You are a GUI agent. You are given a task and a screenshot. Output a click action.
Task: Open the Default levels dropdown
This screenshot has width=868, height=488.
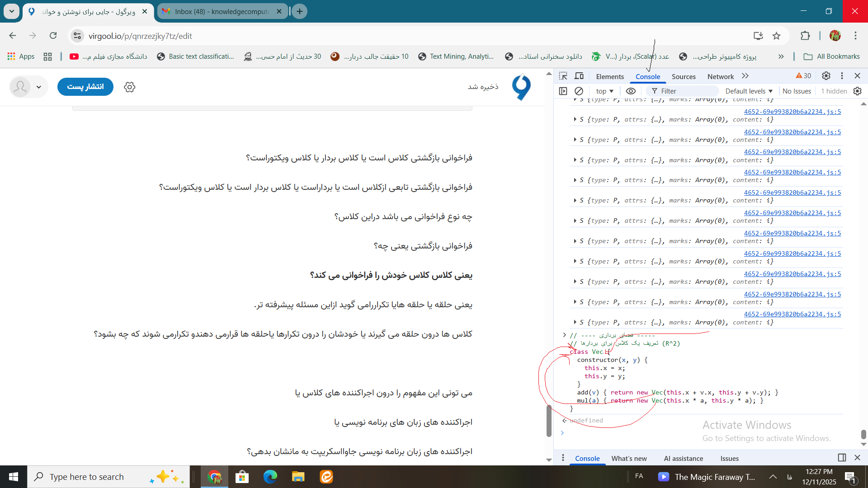[749, 91]
